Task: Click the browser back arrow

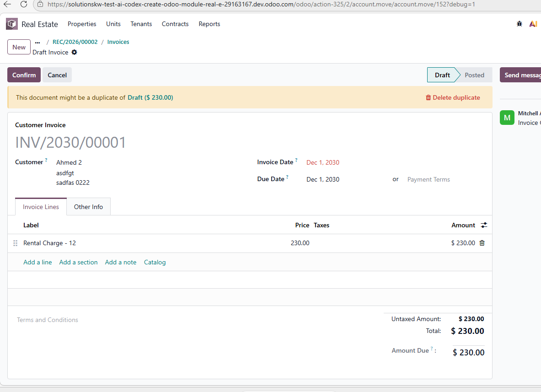Action: pos(7,4)
